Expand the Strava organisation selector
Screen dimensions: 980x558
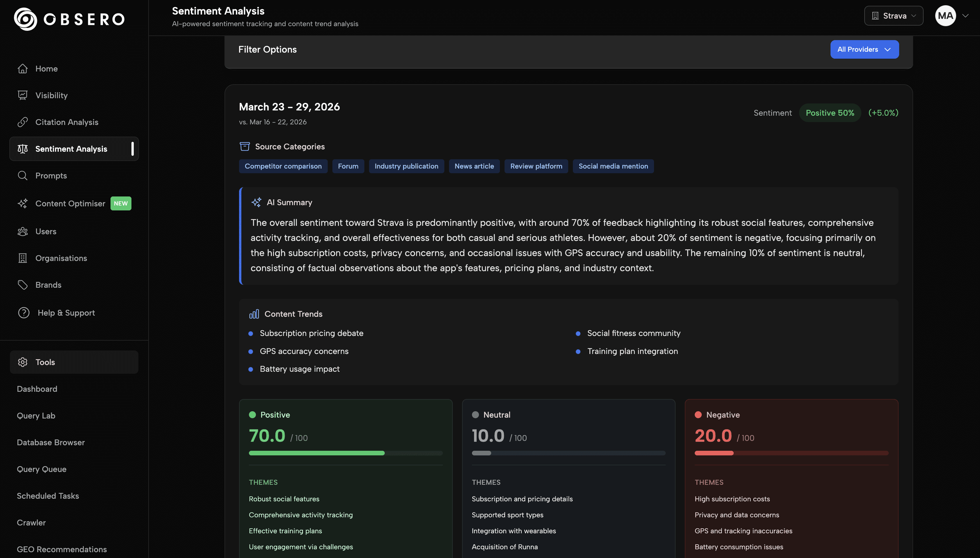coord(893,16)
